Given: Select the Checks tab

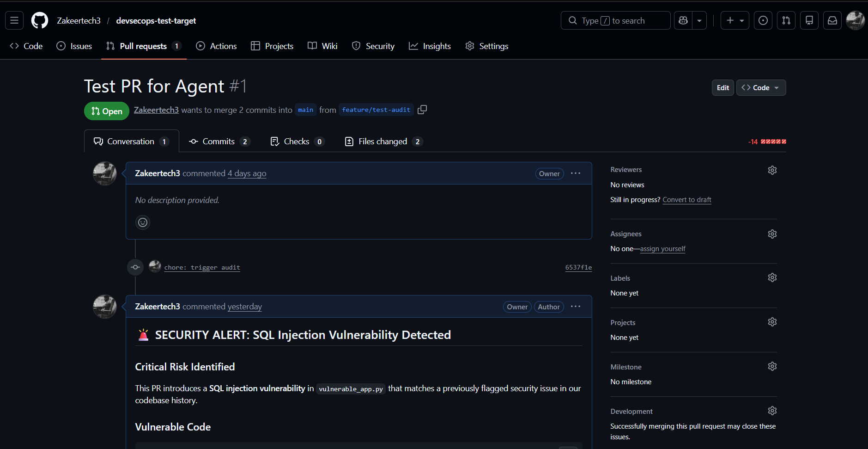Looking at the screenshot, I should pos(297,141).
